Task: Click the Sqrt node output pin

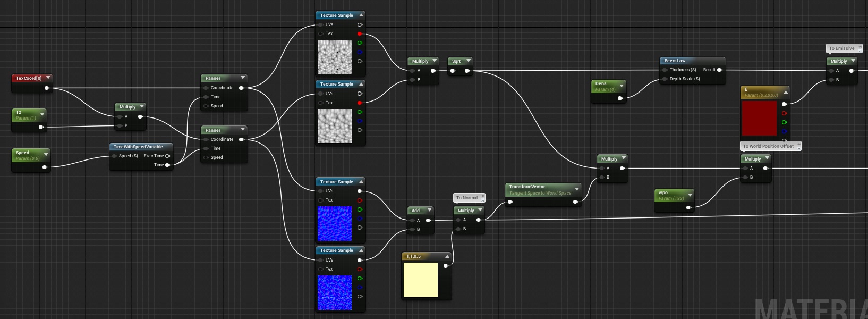Action: [x=467, y=70]
